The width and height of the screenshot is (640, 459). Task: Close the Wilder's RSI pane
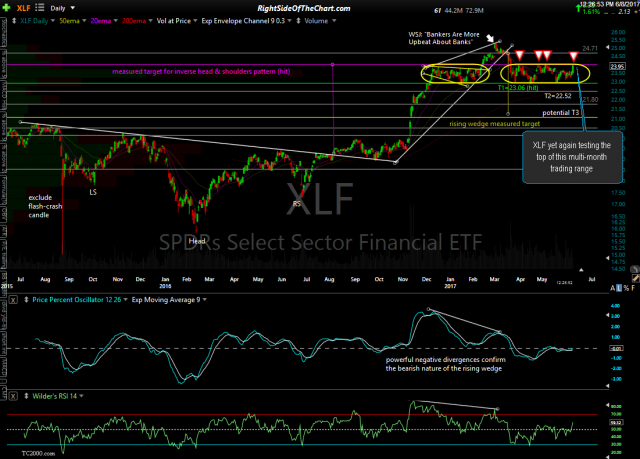tap(13, 396)
